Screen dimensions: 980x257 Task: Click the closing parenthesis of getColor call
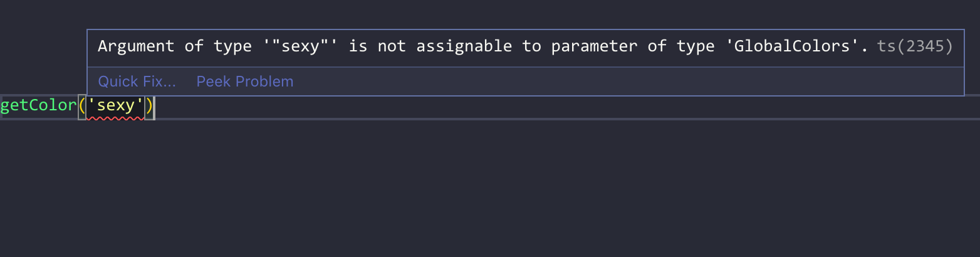click(149, 105)
